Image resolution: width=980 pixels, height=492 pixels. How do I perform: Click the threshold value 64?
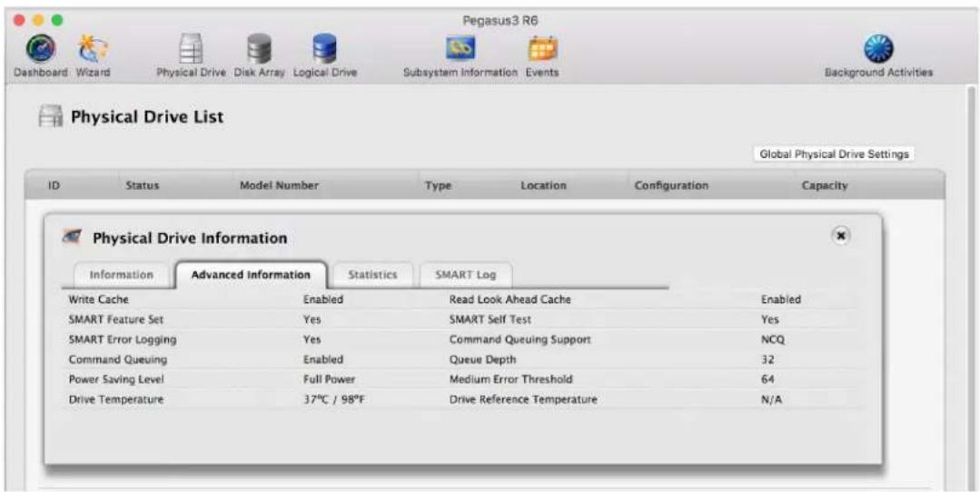click(767, 379)
